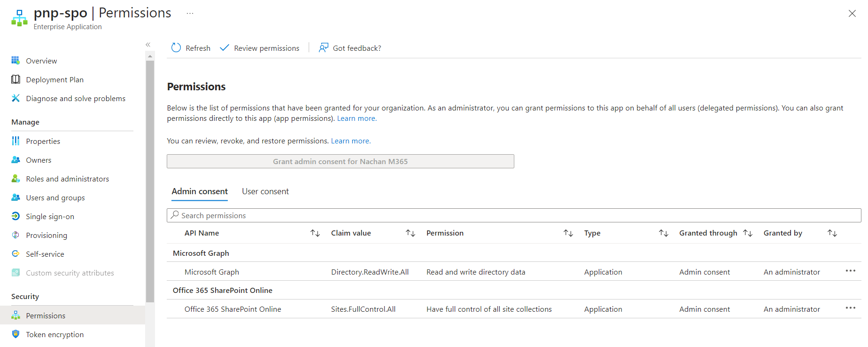Click the Refresh icon in the toolbar

(176, 48)
